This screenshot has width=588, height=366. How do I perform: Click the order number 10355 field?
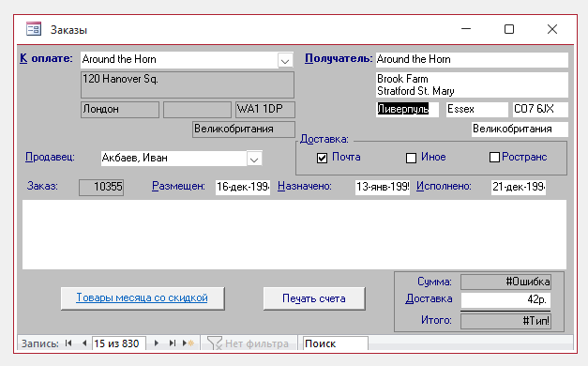pos(101,187)
